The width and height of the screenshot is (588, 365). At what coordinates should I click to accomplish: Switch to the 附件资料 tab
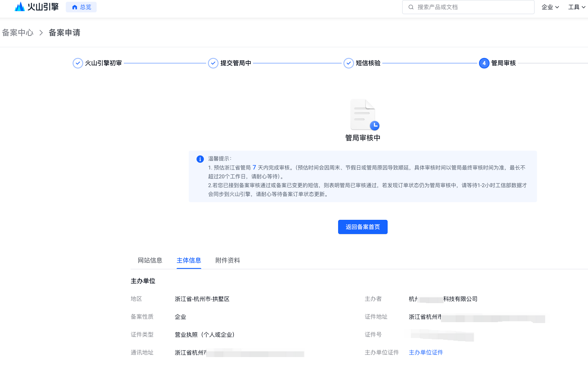click(x=227, y=260)
